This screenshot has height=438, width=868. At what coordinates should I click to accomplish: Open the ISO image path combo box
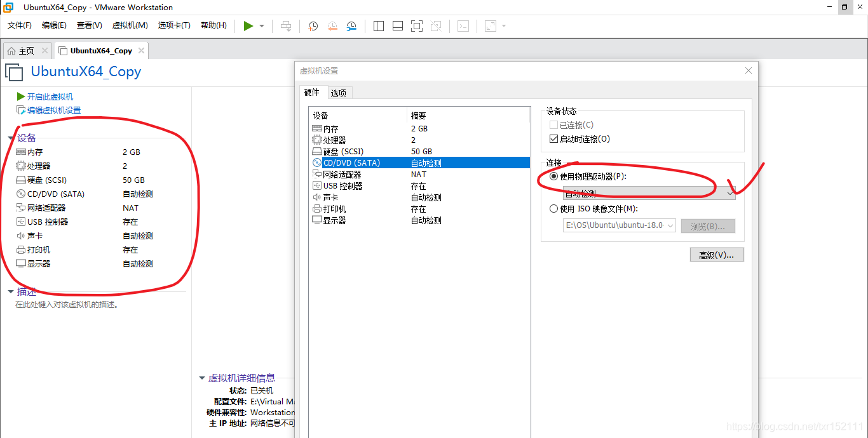pyautogui.click(x=620, y=225)
